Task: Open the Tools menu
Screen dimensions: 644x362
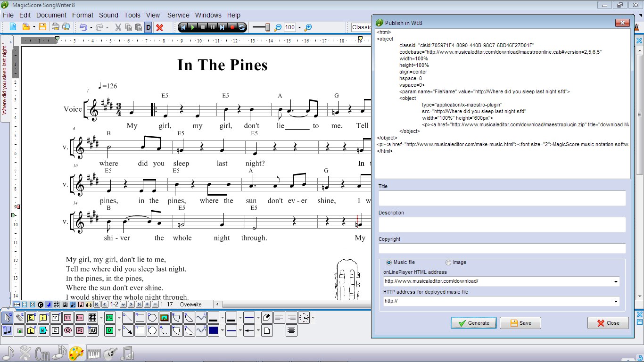Action: coord(132,15)
